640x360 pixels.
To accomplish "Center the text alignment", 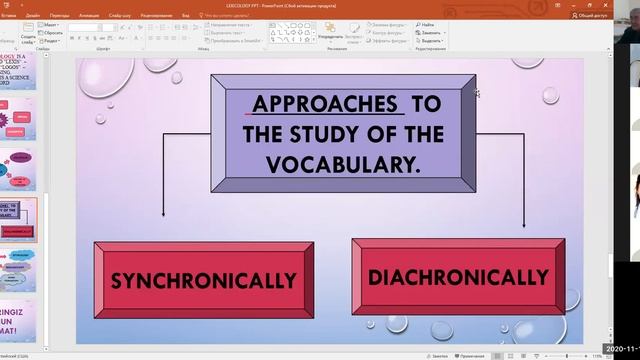I will 158,38.
